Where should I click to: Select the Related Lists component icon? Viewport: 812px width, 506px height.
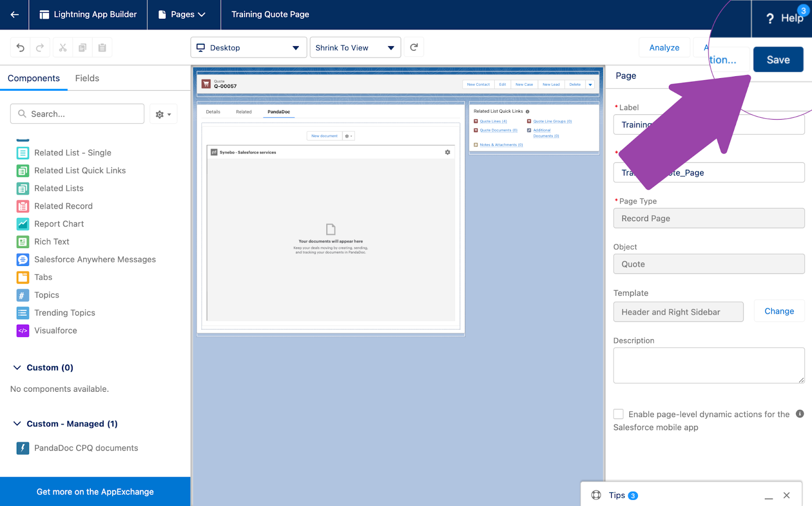pyautogui.click(x=23, y=188)
